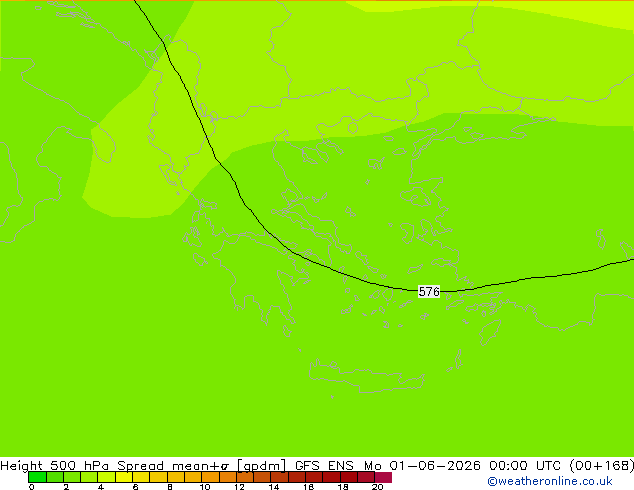The image size is (634, 490).
Task: Open the weatheronline.co.uk link
Action: tap(549, 481)
